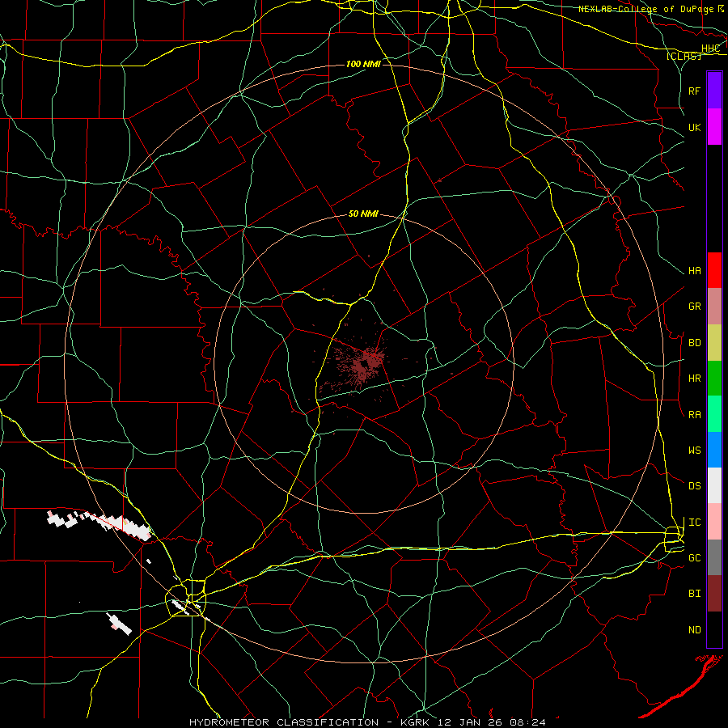Select the GC gray legend swatch
Image resolution: width=728 pixels, height=728 pixels.
click(x=714, y=557)
